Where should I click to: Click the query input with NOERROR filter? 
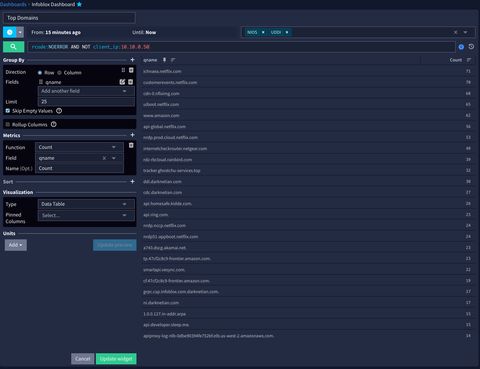[241, 47]
